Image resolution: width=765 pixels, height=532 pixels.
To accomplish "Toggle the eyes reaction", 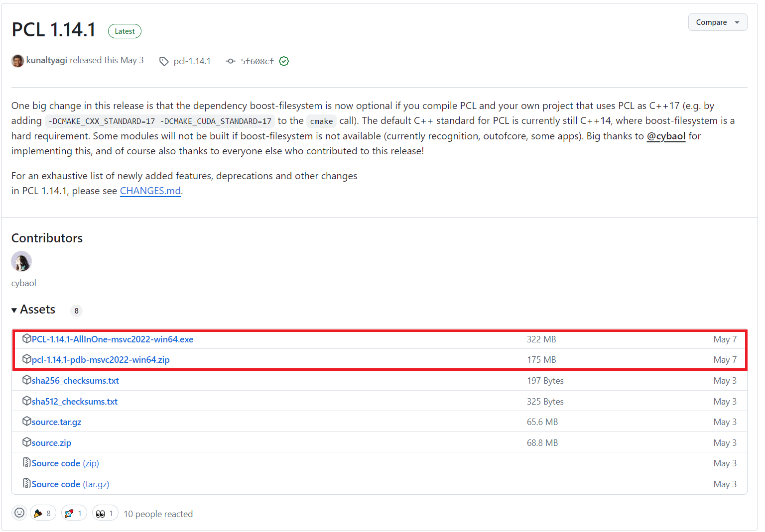I will click(105, 513).
